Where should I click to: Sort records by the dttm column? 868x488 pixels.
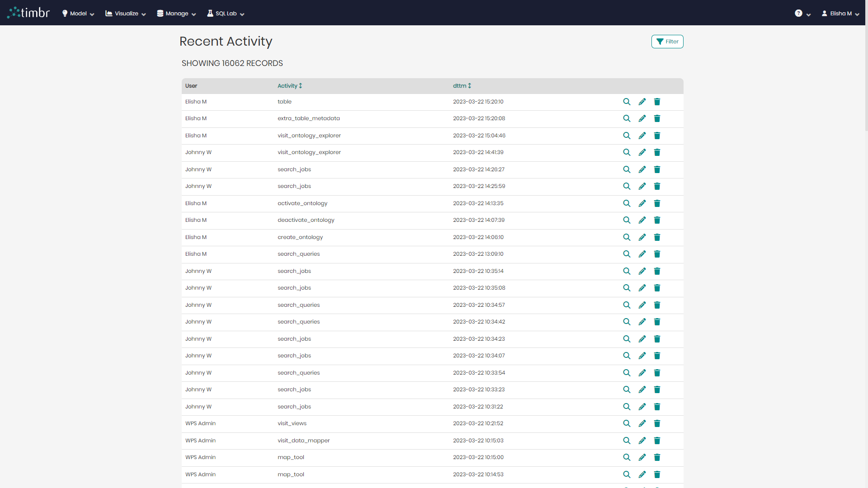point(462,86)
